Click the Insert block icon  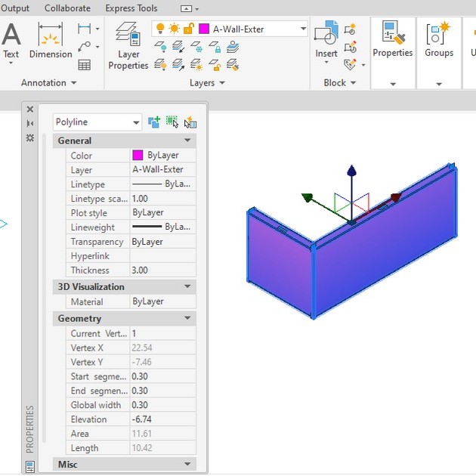[x=326, y=33]
